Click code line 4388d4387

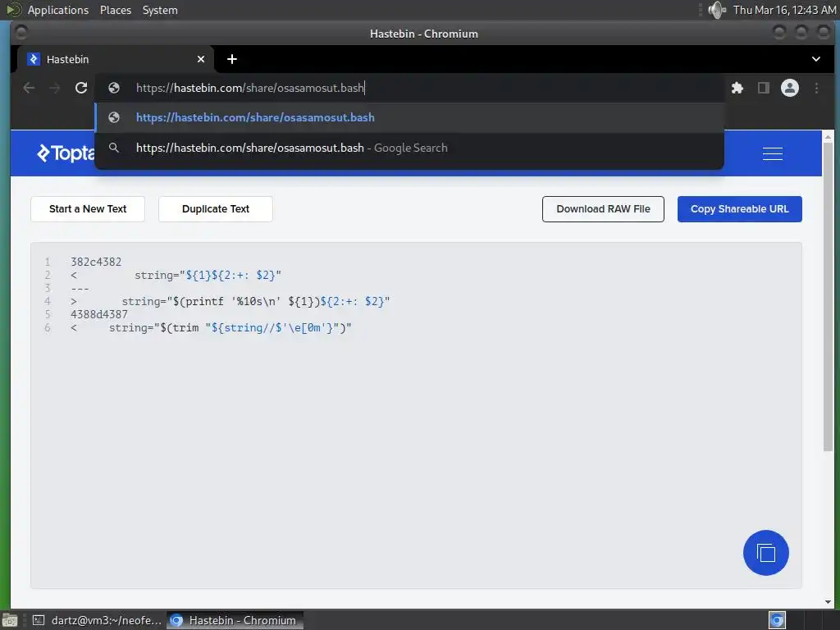(x=99, y=314)
